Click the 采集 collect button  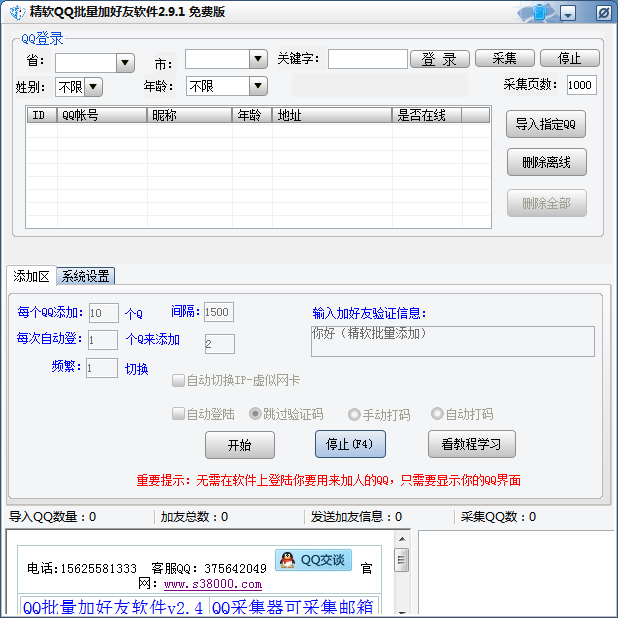(505, 58)
